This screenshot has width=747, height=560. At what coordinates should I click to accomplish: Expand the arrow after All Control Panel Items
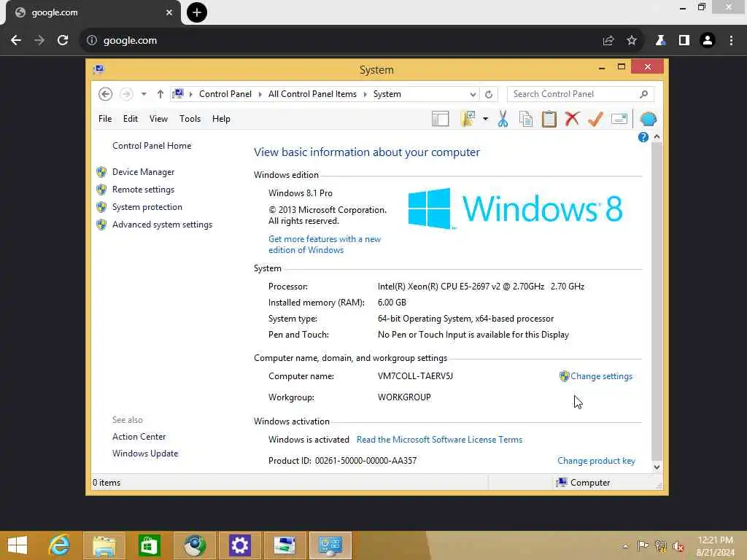coord(365,94)
